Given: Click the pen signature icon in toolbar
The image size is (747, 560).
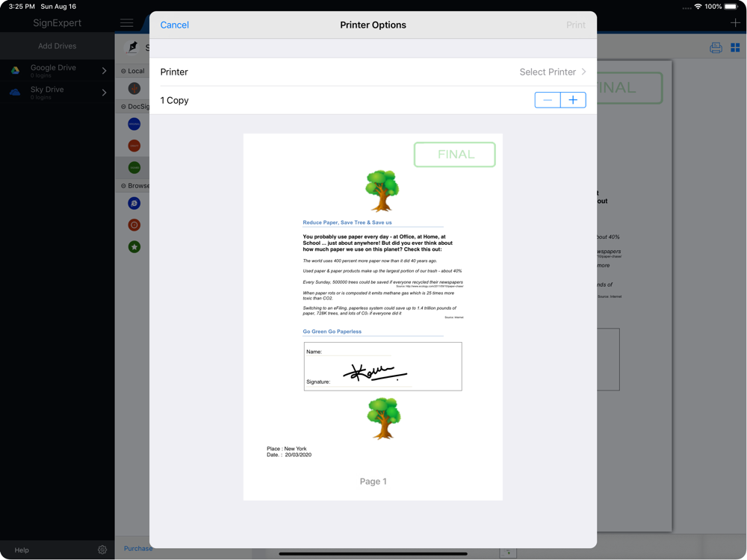Looking at the screenshot, I should (132, 46).
